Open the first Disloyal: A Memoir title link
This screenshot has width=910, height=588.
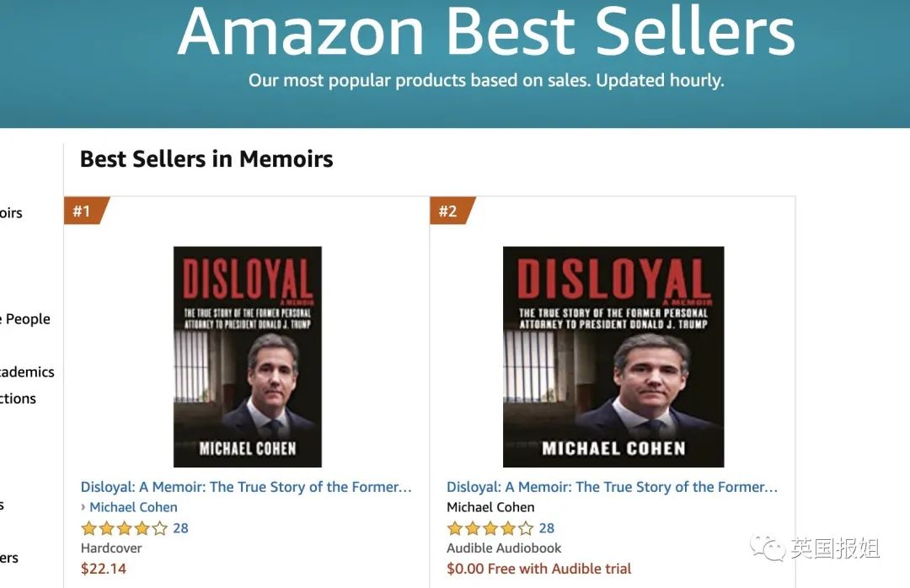coord(246,487)
